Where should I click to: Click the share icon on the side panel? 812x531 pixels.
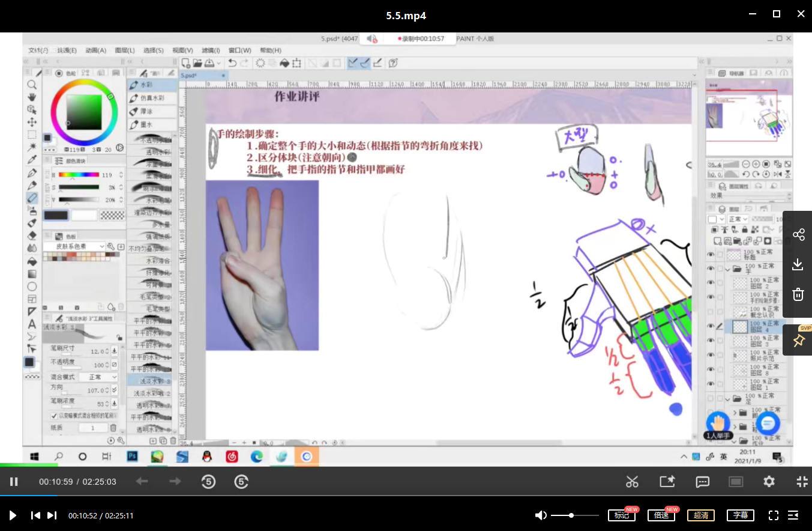[798, 235]
